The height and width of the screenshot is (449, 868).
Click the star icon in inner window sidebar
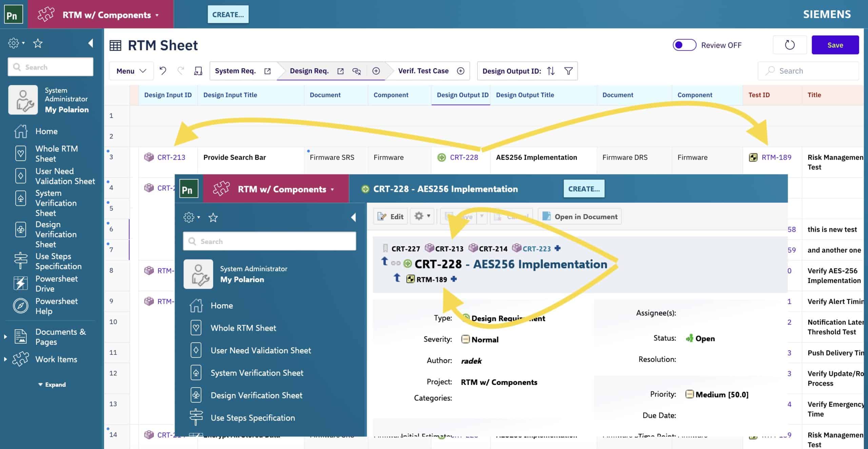click(x=213, y=218)
